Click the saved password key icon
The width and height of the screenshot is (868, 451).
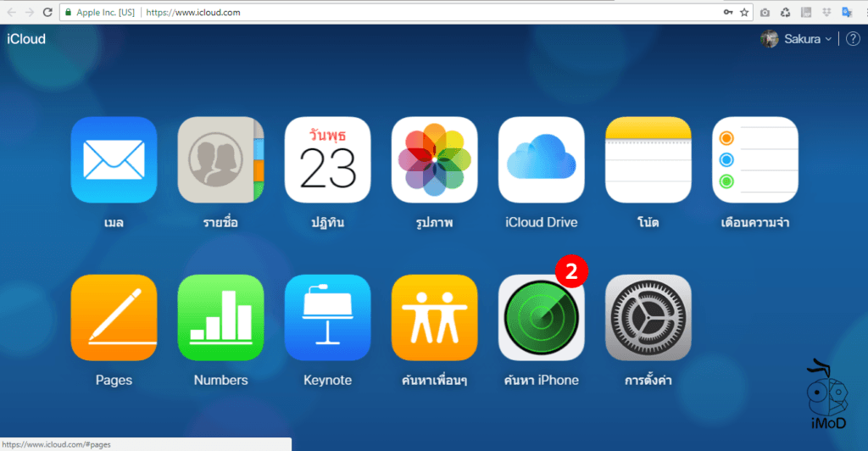point(728,12)
